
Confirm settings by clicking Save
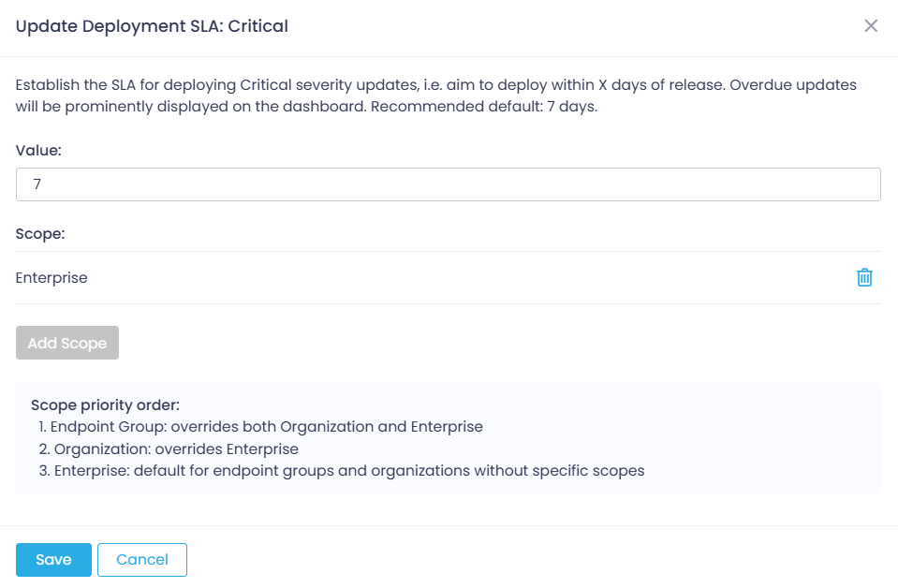coord(53,559)
